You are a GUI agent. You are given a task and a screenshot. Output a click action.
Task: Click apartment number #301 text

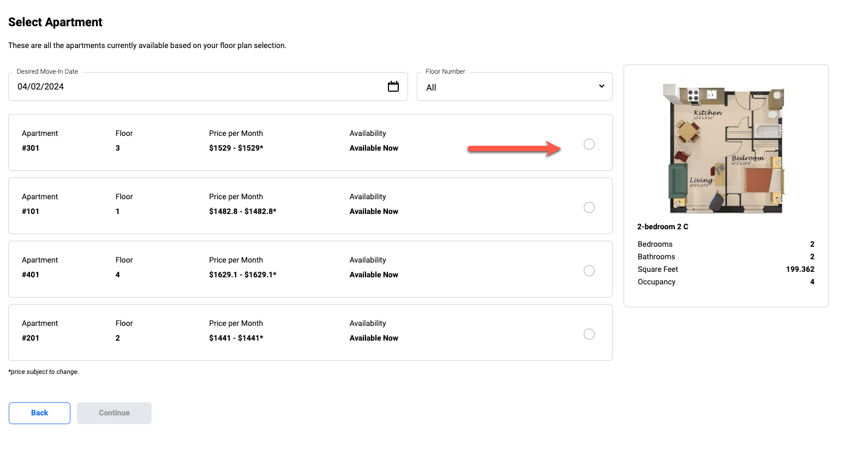tap(31, 148)
